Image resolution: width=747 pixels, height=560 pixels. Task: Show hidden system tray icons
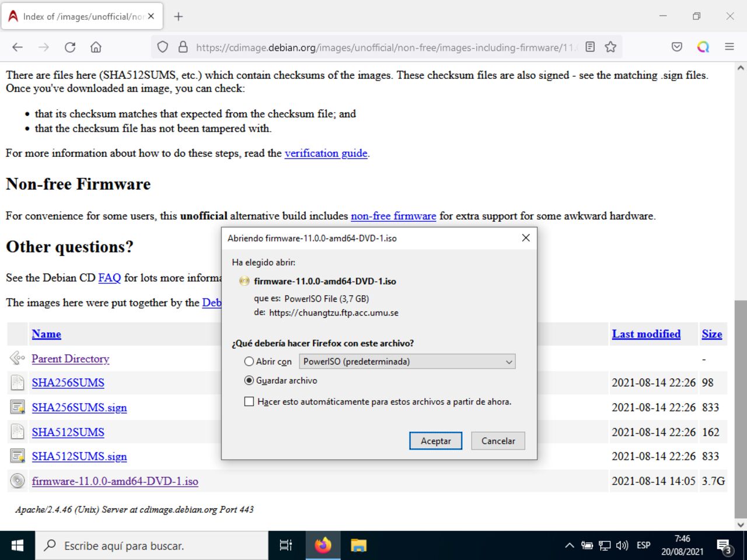569,545
